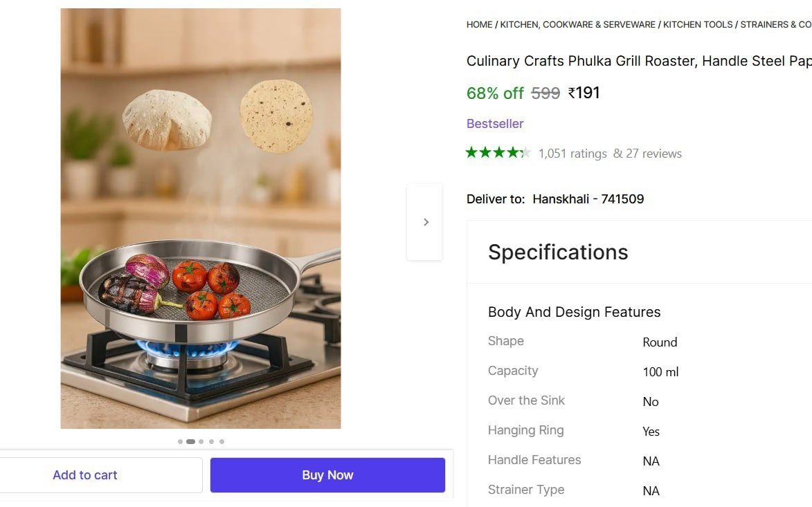Select the third carousel dot indicator
Image resolution: width=812 pixels, height=507 pixels.
(201, 442)
